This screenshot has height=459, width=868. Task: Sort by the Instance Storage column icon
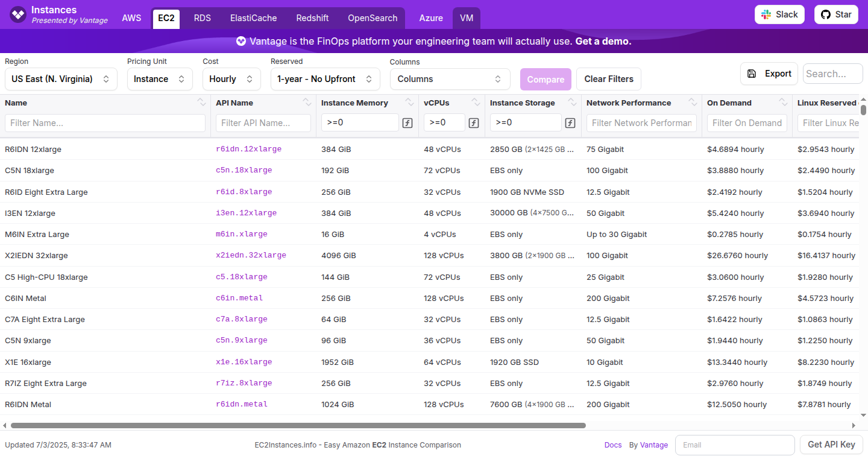[x=573, y=103]
